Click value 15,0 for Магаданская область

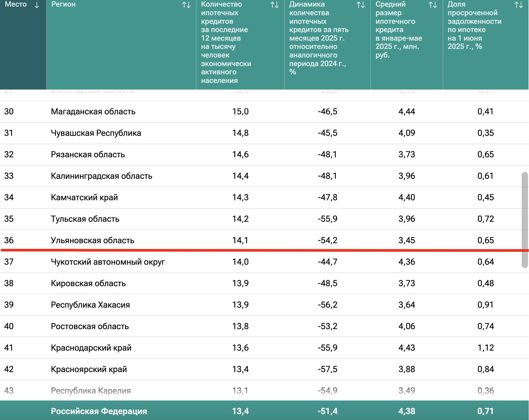(241, 112)
